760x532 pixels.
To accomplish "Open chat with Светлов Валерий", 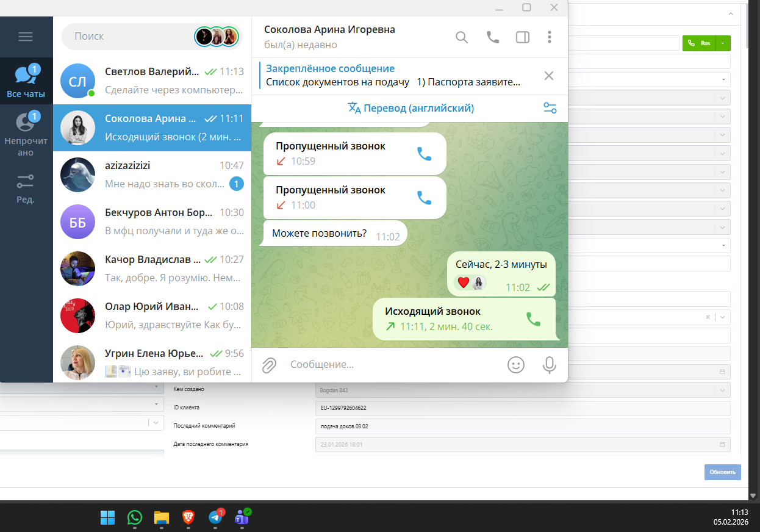I will [152, 81].
